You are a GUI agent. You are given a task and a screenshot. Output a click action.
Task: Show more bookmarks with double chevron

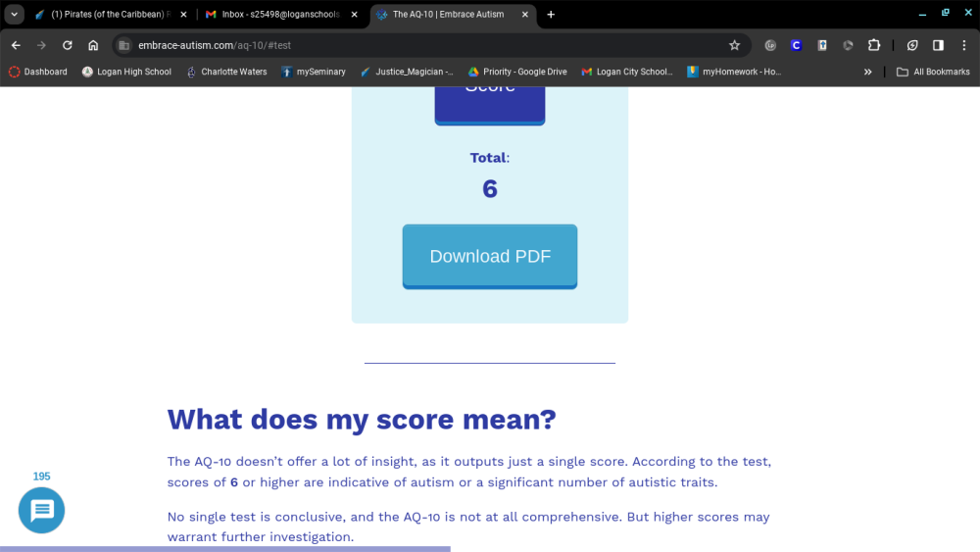[x=867, y=72]
